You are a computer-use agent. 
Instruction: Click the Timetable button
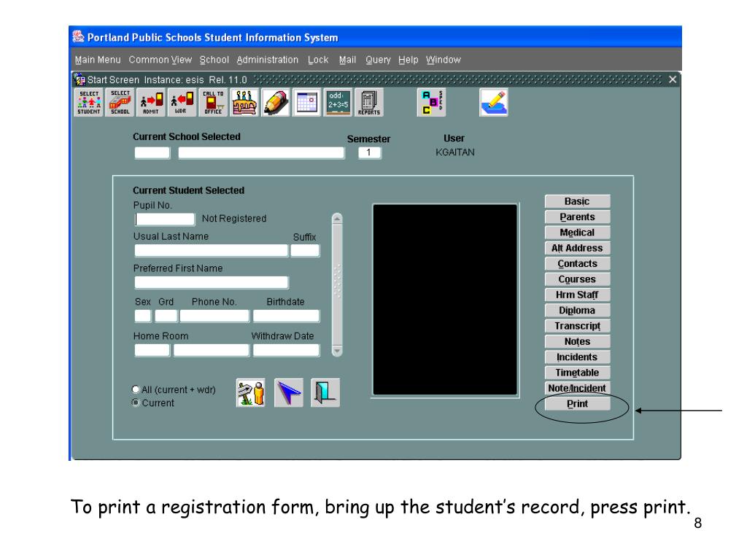(578, 373)
